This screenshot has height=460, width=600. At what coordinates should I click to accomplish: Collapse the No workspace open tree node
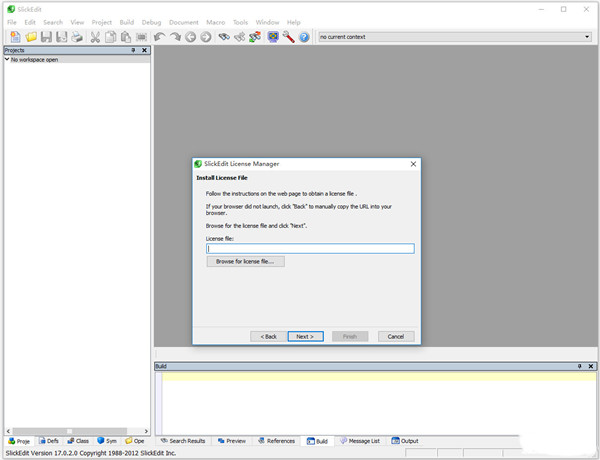[x=7, y=59]
